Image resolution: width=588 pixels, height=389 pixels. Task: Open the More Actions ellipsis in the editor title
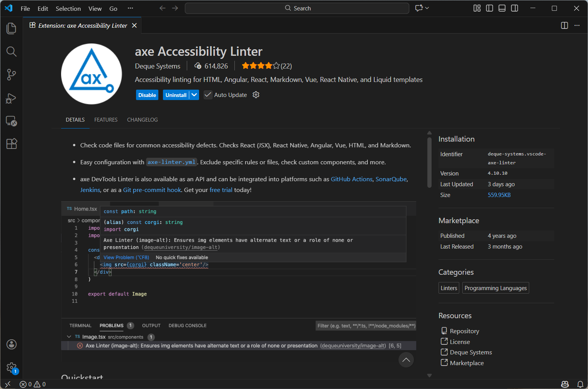coord(576,25)
